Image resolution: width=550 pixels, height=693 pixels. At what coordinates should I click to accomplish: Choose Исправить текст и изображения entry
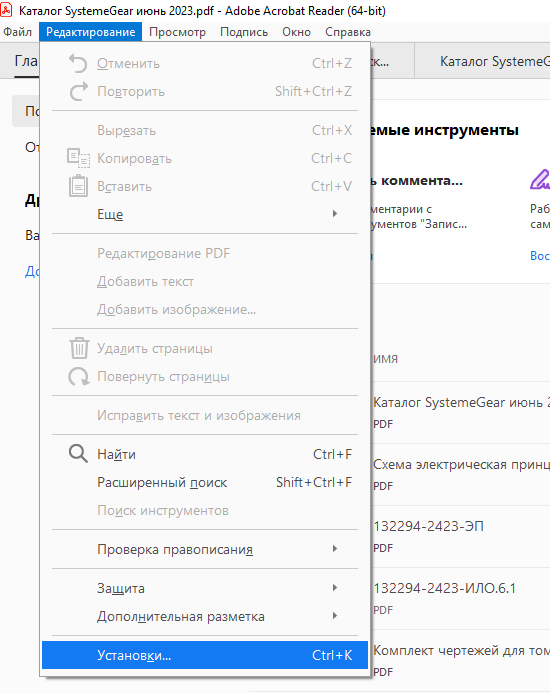click(x=205, y=415)
